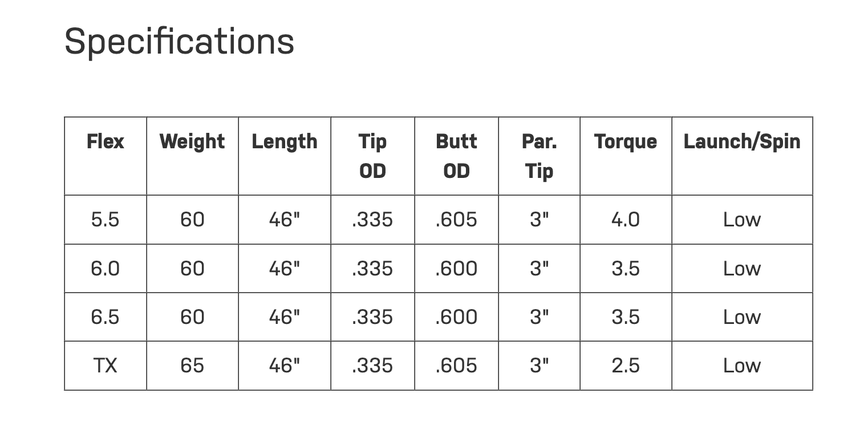Select the 6.5 flex cell
Screen dimensions: 868x430
coord(105,317)
